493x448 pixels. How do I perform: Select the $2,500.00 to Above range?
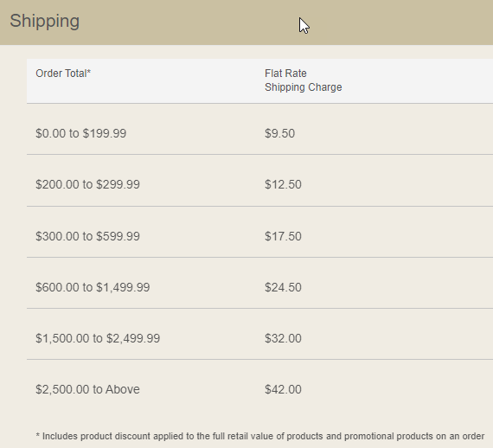point(87,389)
